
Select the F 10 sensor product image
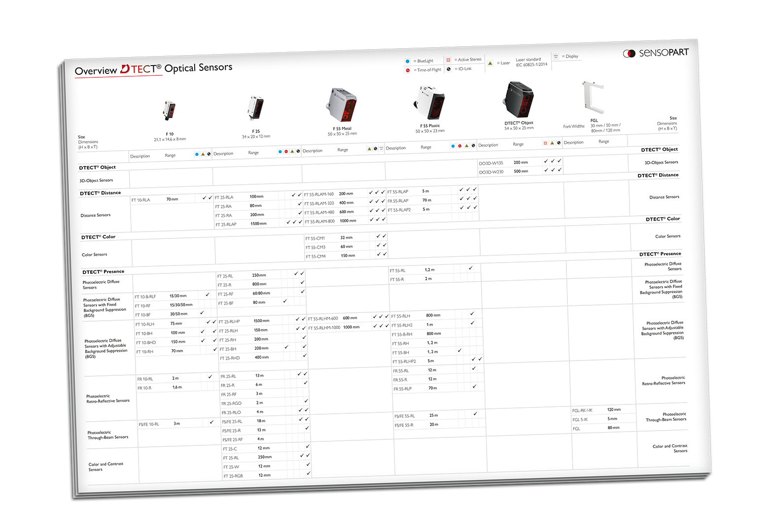(x=169, y=110)
